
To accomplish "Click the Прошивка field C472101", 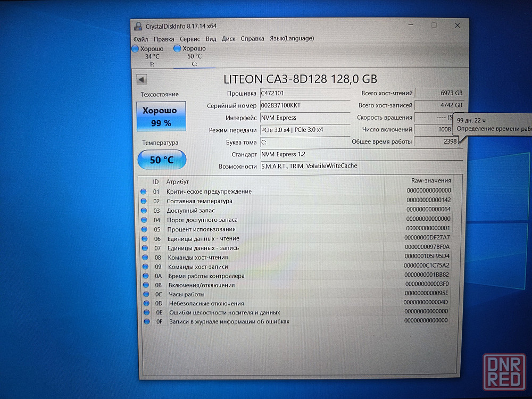I will [x=305, y=93].
